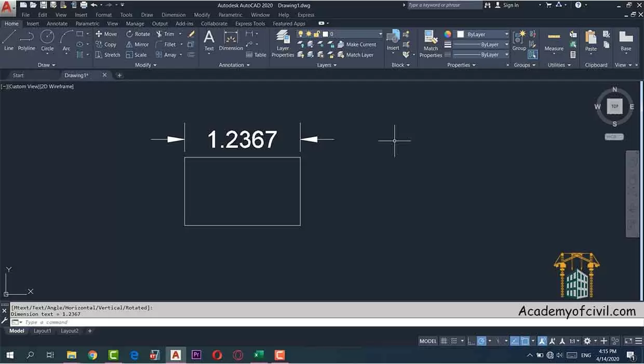Select the Stretch tool
The image size is (644, 364).
point(108,55)
